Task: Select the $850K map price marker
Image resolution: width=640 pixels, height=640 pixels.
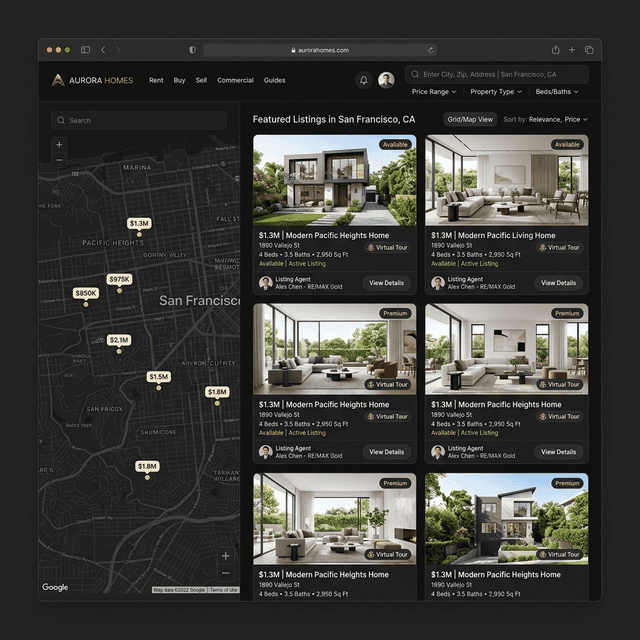Action: [86, 293]
